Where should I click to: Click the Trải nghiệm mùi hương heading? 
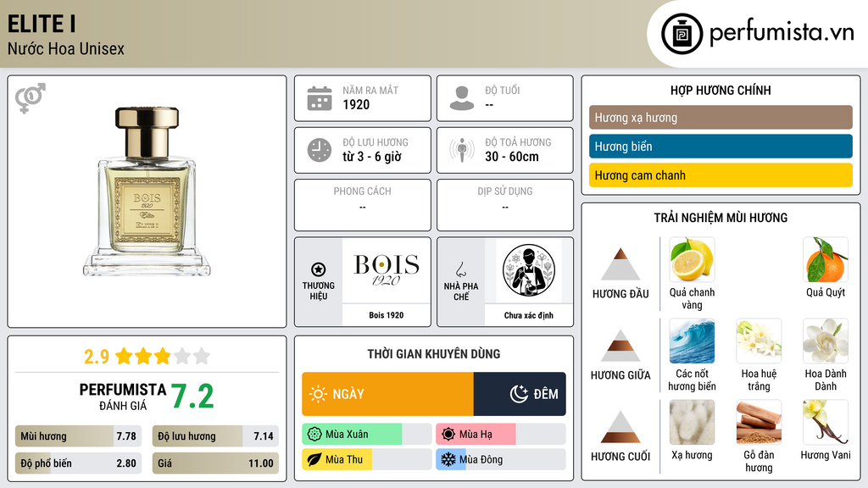[x=721, y=218]
